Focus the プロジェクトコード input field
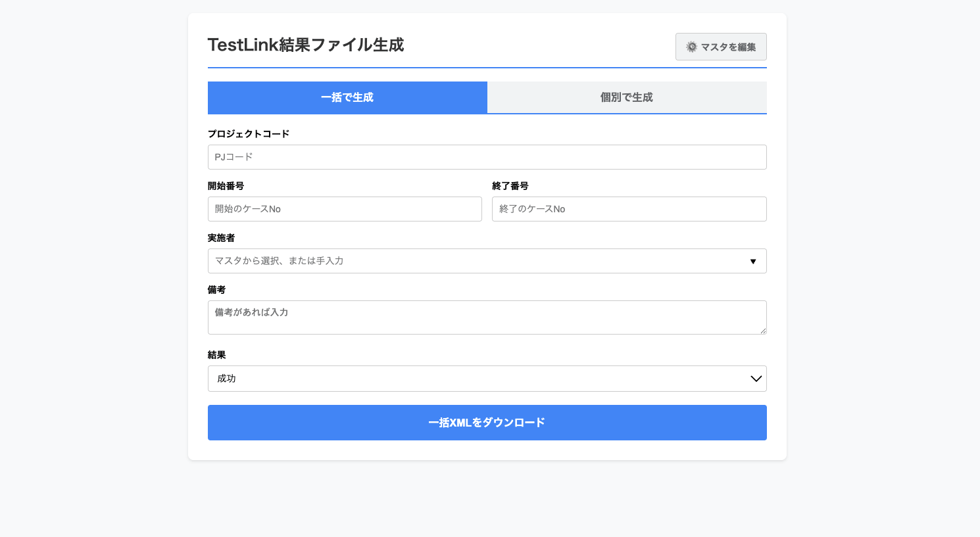Image resolution: width=980 pixels, height=537 pixels. point(487,157)
